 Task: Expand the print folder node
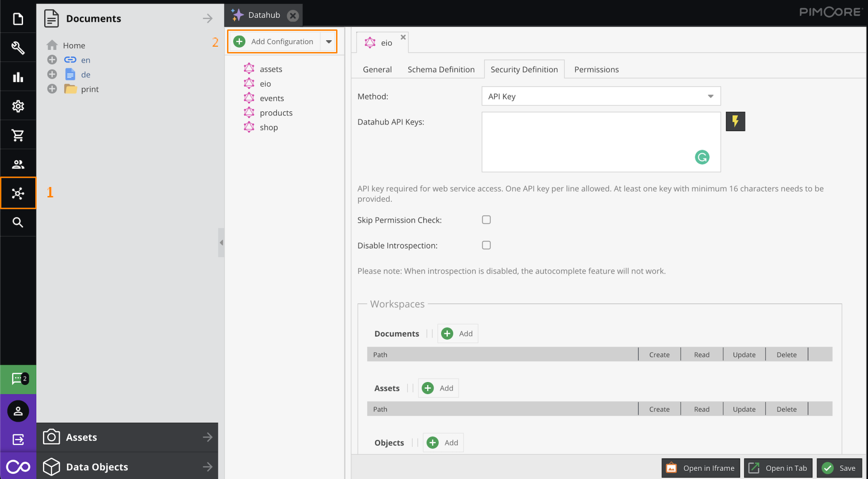(x=52, y=89)
